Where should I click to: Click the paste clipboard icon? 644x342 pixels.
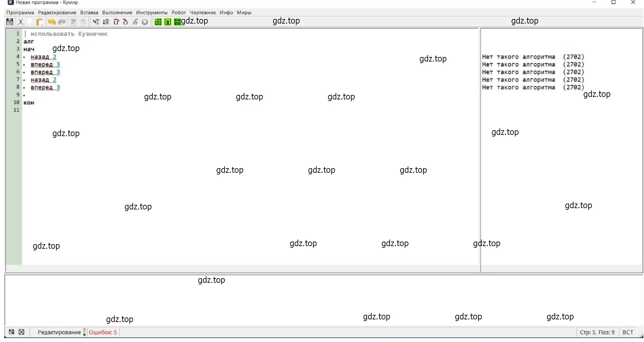point(40,22)
